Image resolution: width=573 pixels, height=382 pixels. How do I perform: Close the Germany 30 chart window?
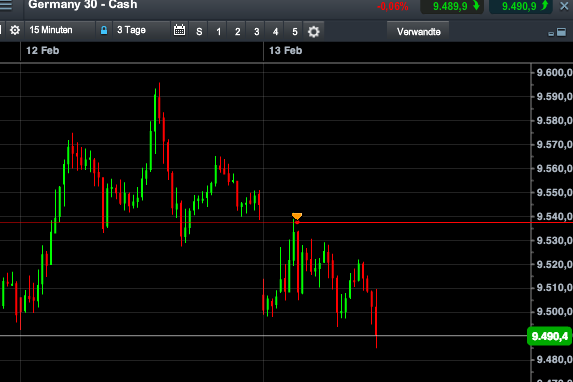tap(564, 6)
